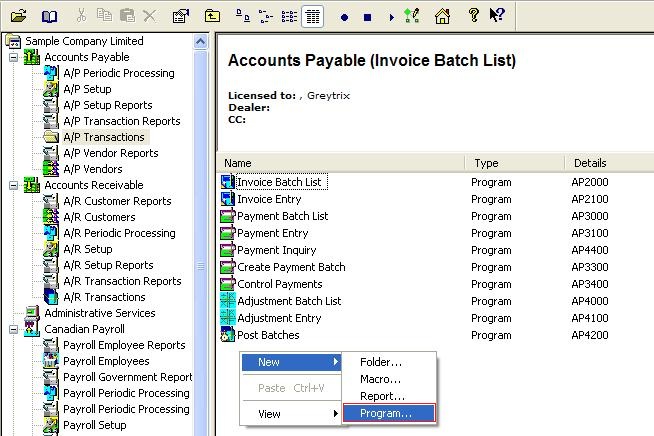The width and height of the screenshot is (654, 436).
Task: Select Payroll Employees in tree
Action: [106, 361]
